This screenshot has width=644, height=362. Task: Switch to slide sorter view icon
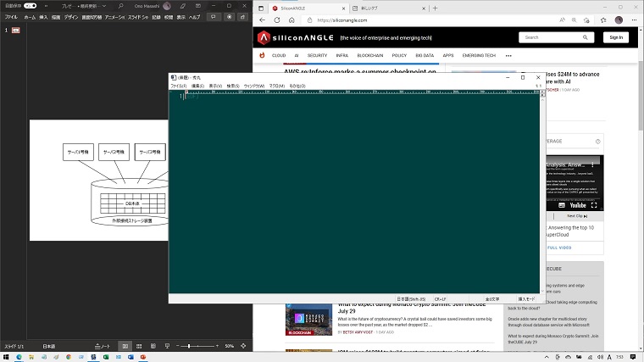pos(140,347)
